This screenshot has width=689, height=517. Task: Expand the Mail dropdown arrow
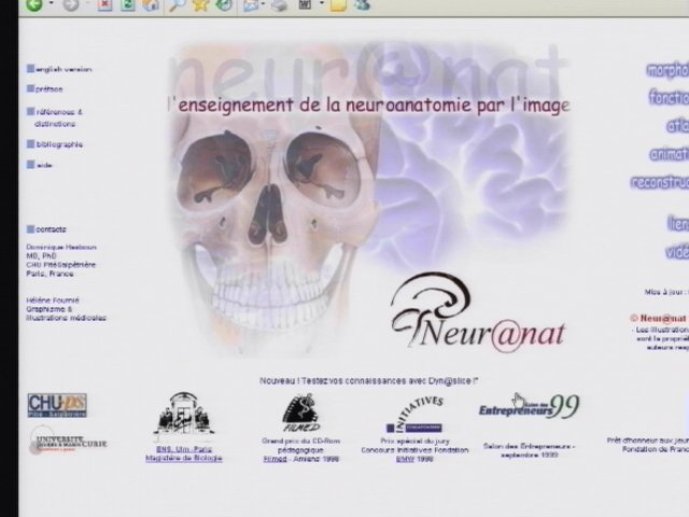tap(263, 4)
